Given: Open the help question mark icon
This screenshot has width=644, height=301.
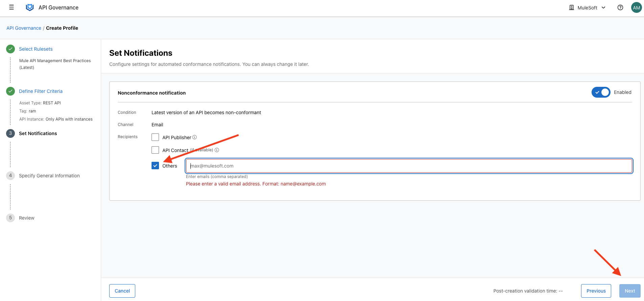Looking at the screenshot, I should click(x=620, y=7).
